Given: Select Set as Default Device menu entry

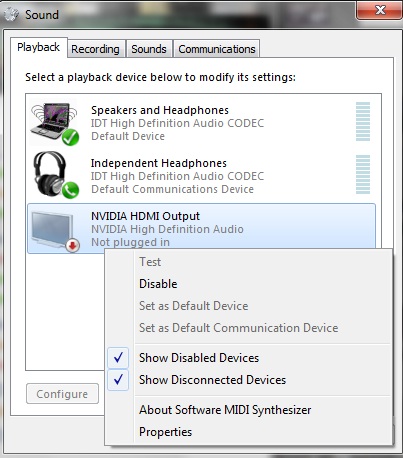Looking at the screenshot, I should [248, 306].
